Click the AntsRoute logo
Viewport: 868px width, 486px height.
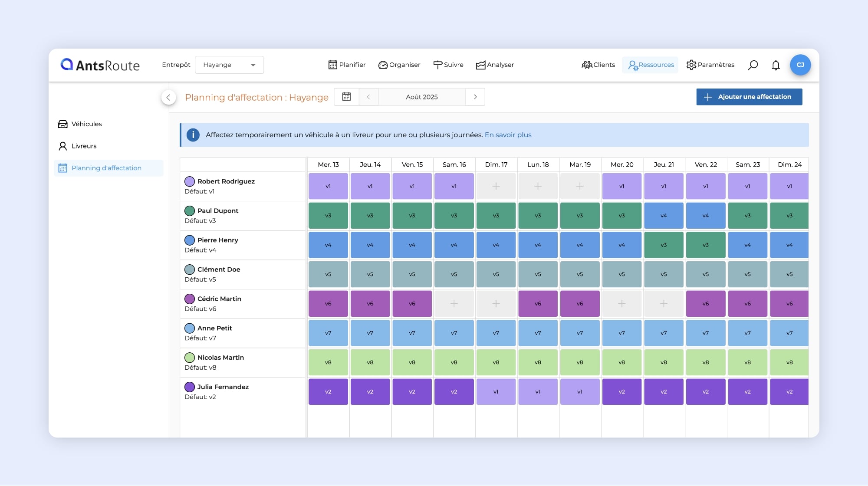coord(100,65)
